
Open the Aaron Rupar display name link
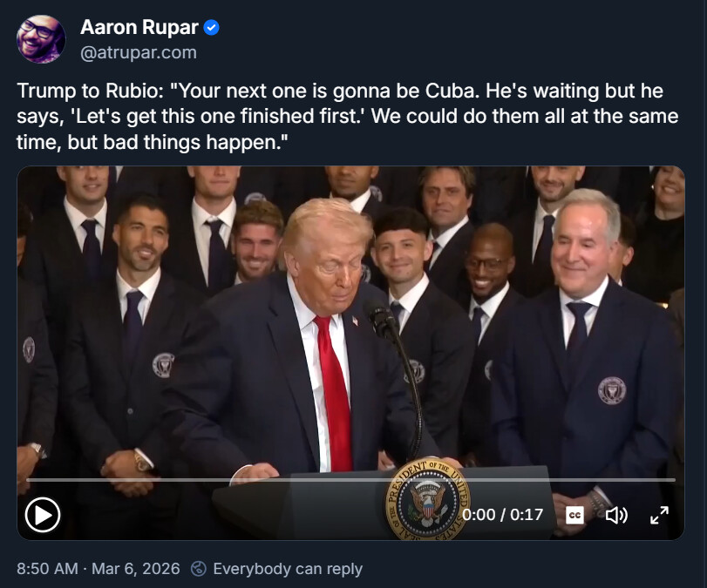click(139, 27)
